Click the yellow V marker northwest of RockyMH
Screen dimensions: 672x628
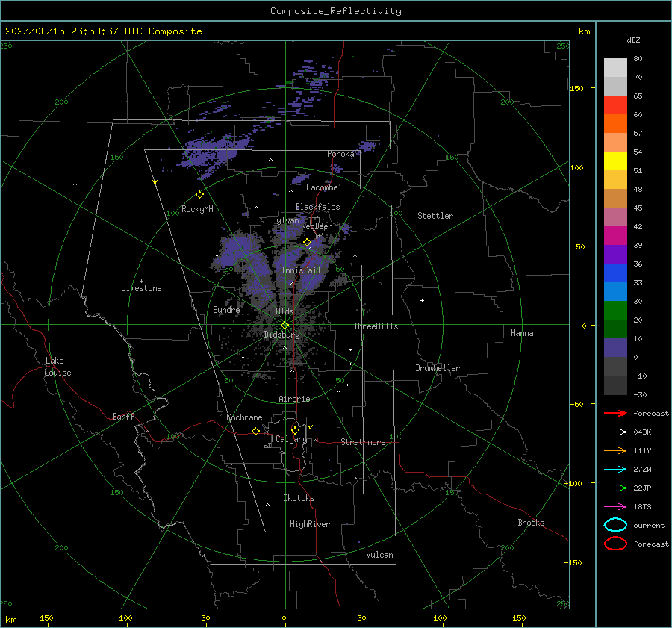click(155, 182)
